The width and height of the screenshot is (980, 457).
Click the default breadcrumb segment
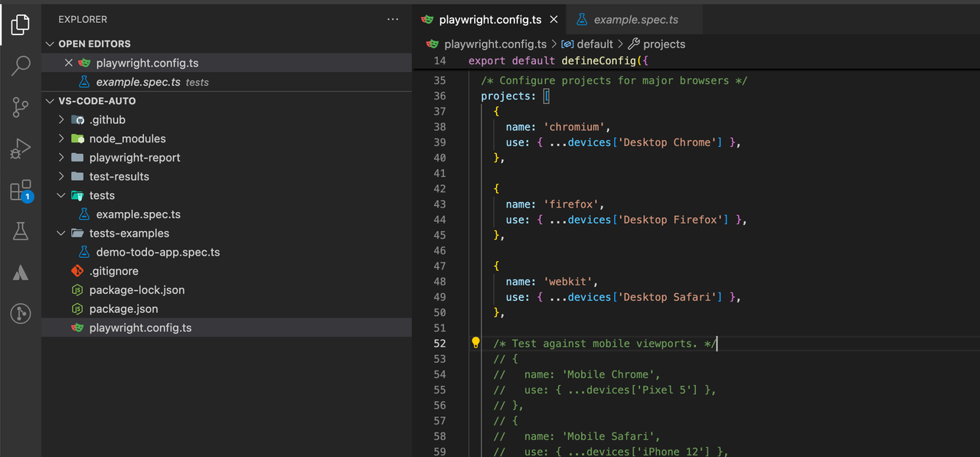[595, 44]
